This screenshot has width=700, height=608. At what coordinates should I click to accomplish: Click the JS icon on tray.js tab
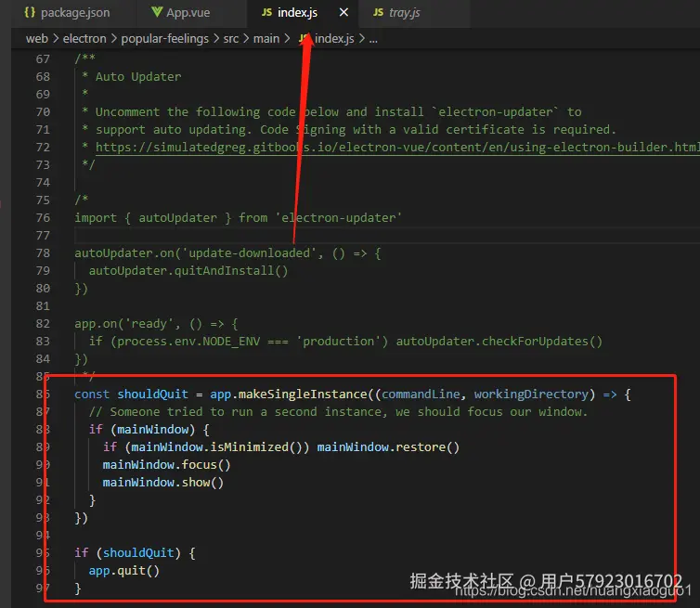[378, 12]
